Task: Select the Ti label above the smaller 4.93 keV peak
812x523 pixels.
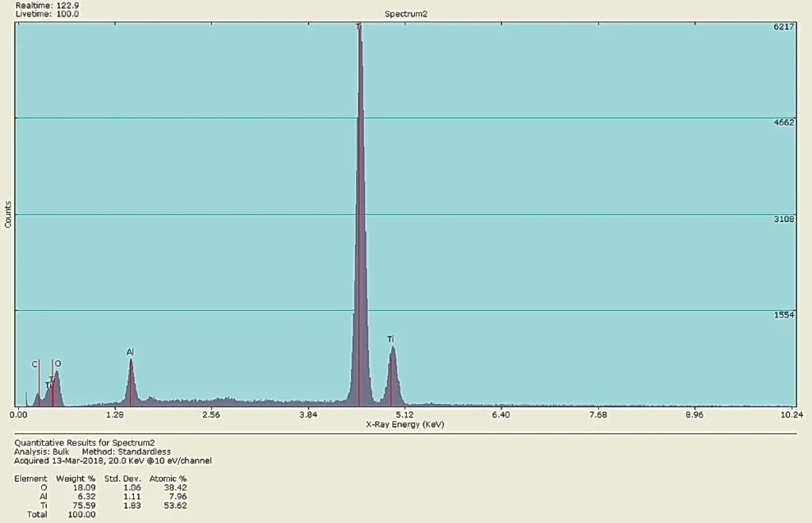Action: pyautogui.click(x=391, y=340)
